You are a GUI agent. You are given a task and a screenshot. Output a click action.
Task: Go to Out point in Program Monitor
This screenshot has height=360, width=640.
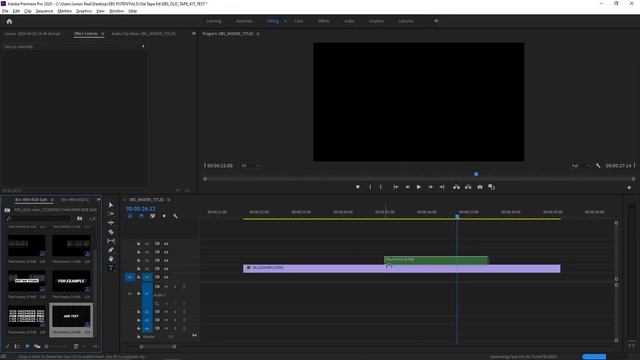(x=442, y=187)
